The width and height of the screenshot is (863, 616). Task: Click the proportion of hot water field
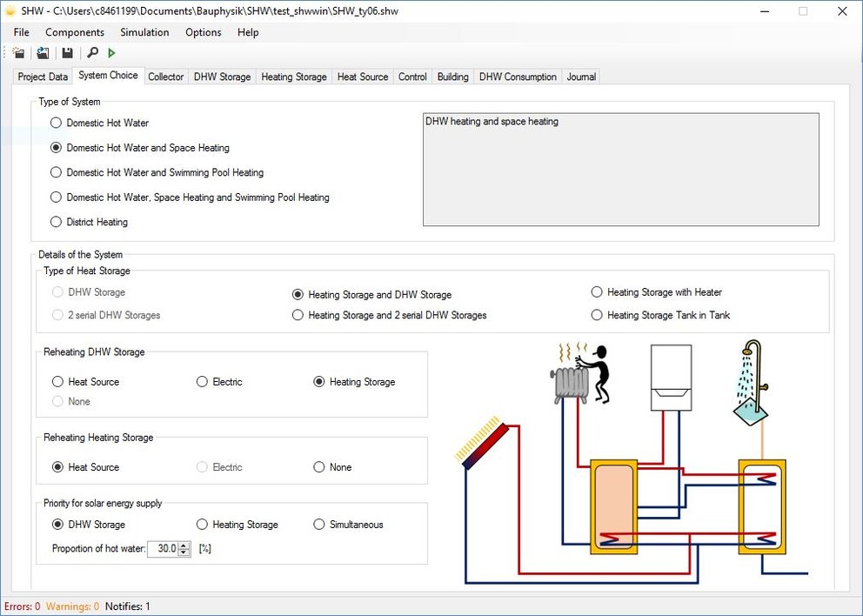[163, 549]
